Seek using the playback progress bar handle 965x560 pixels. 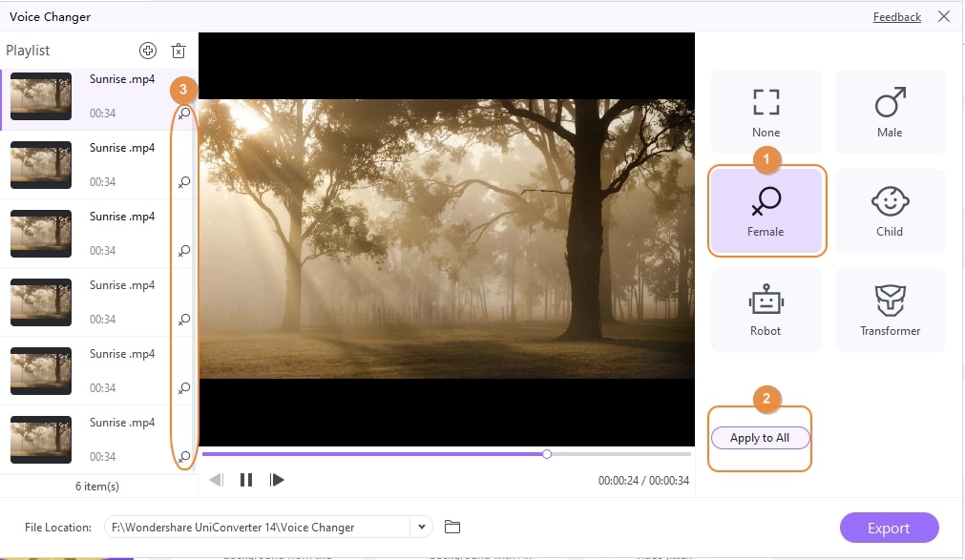pyautogui.click(x=547, y=454)
